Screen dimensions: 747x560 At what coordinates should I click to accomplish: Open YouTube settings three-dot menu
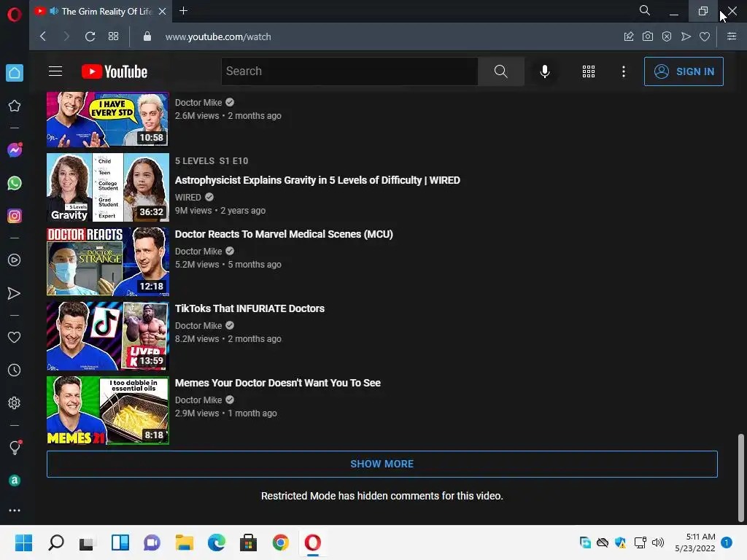coord(623,71)
